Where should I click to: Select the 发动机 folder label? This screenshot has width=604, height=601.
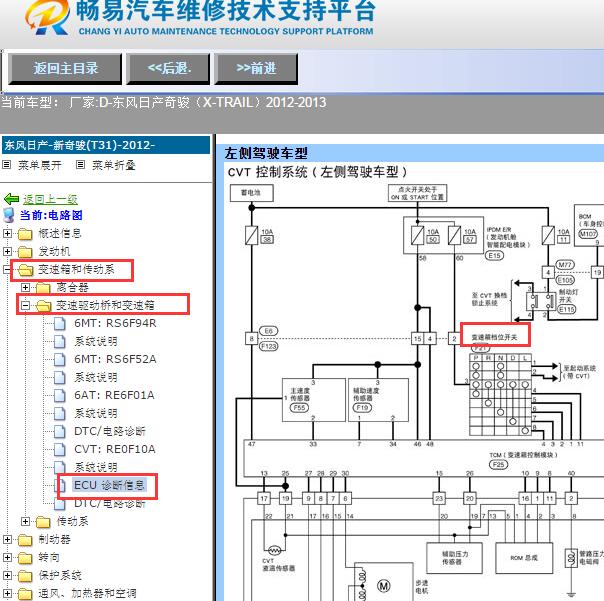pos(54,251)
